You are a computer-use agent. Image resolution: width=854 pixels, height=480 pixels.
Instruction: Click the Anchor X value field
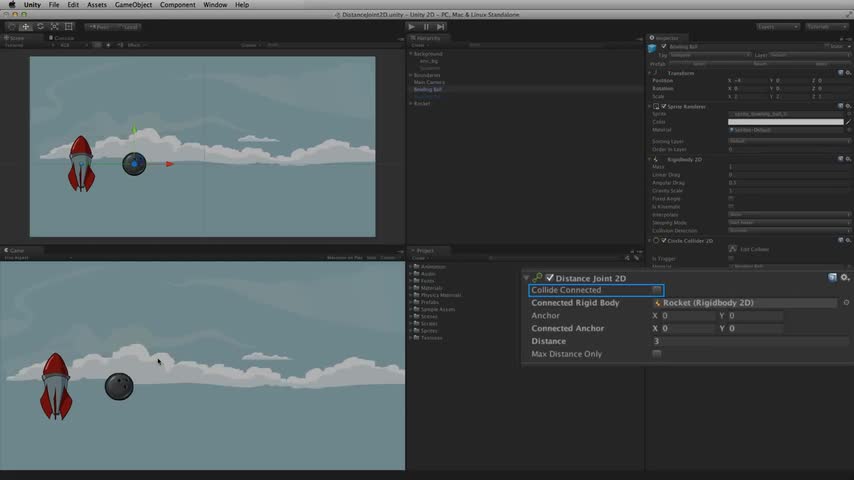point(688,315)
